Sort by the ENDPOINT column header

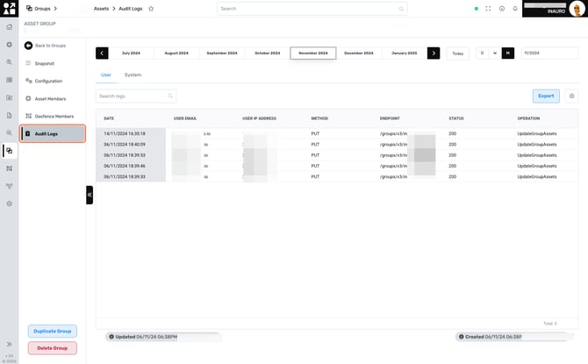tap(390, 118)
